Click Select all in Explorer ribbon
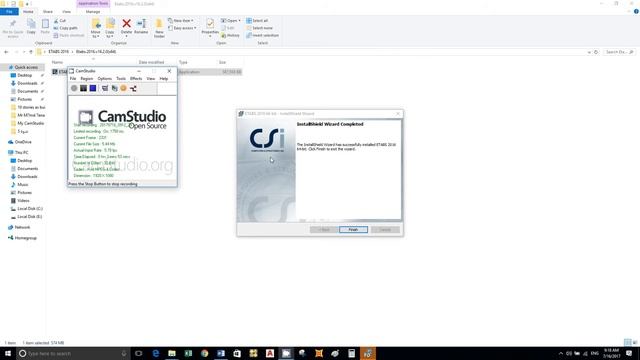 (x=257, y=20)
